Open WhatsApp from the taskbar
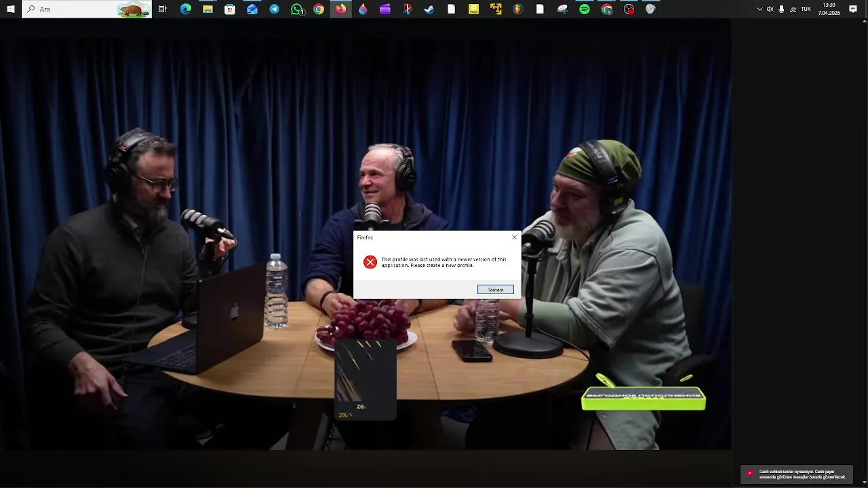This screenshot has width=868, height=488. click(x=297, y=9)
